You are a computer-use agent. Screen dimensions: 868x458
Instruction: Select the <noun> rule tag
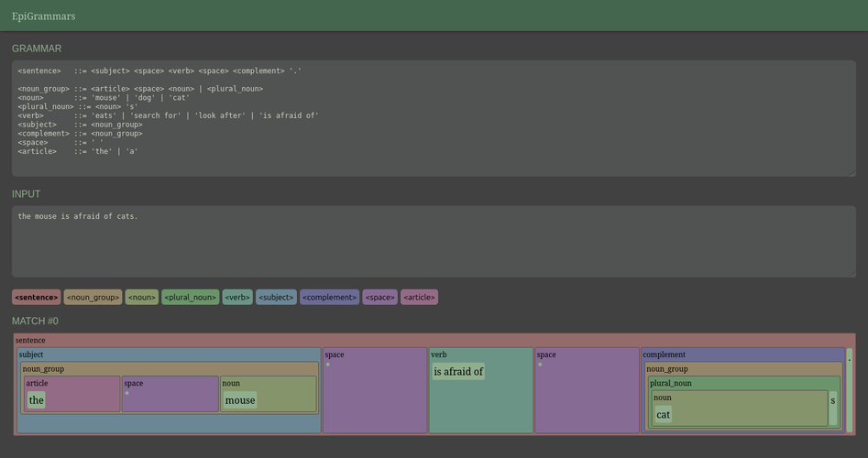pyautogui.click(x=142, y=297)
